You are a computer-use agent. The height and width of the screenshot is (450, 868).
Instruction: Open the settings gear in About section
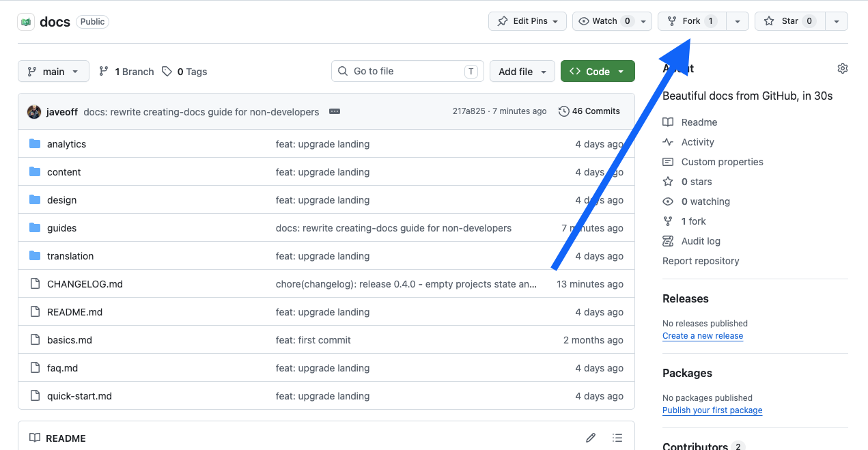[843, 68]
